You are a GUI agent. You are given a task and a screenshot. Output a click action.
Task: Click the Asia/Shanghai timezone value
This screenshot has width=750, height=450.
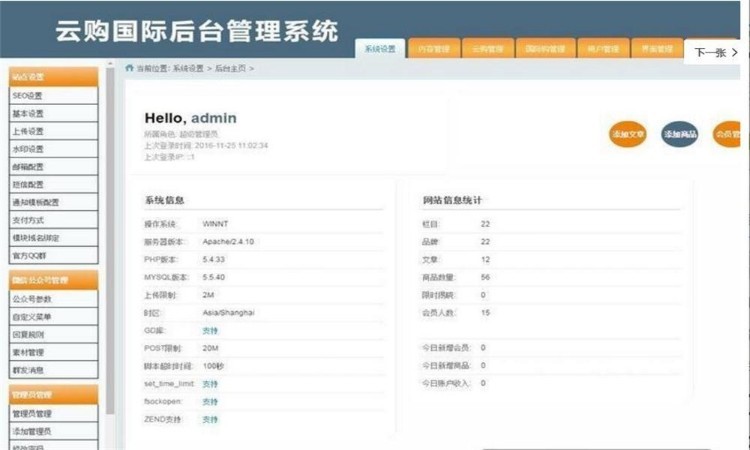click(229, 312)
